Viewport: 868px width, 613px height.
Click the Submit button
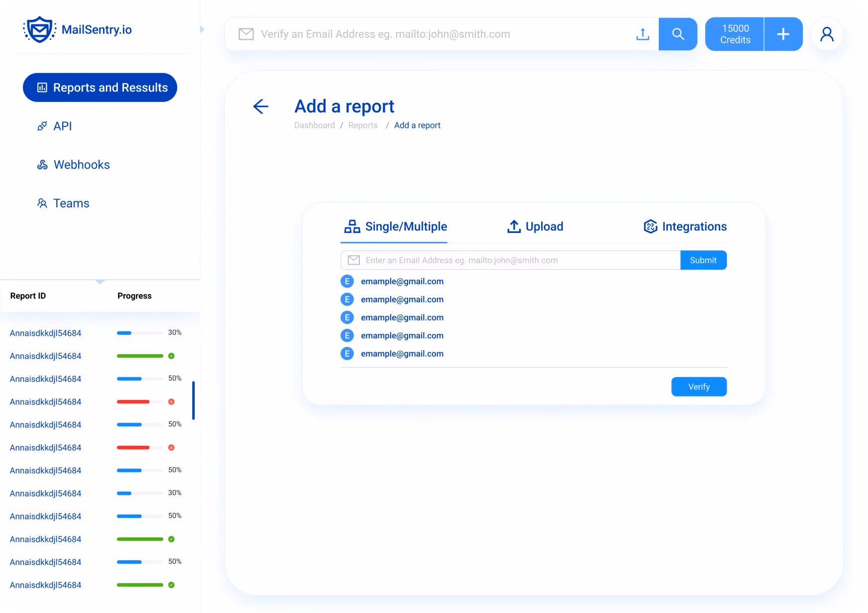coord(703,260)
